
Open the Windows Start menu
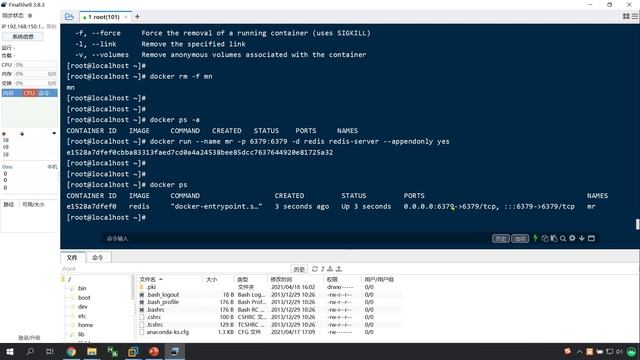(x=10, y=351)
